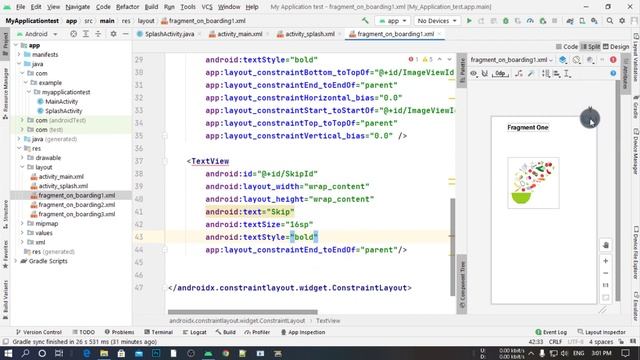Screen dimensions: 640x360
Task: Open the Navigate menu
Action: [x=78, y=7]
